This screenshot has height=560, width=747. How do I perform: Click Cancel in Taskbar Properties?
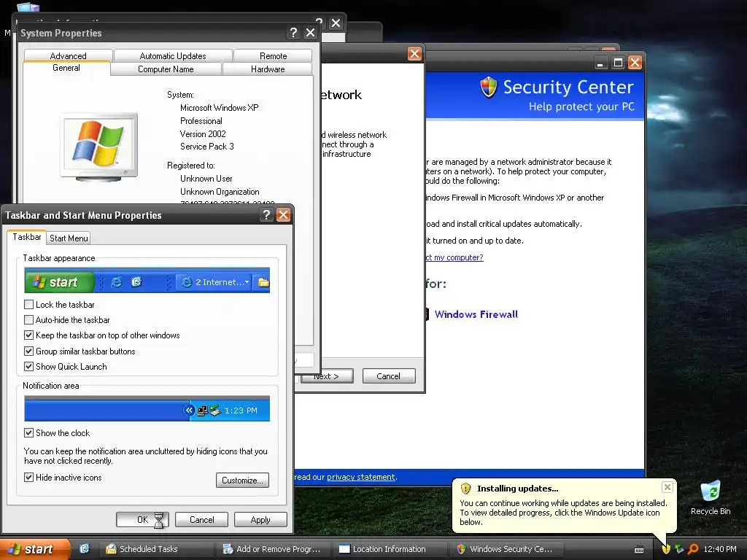click(x=201, y=519)
